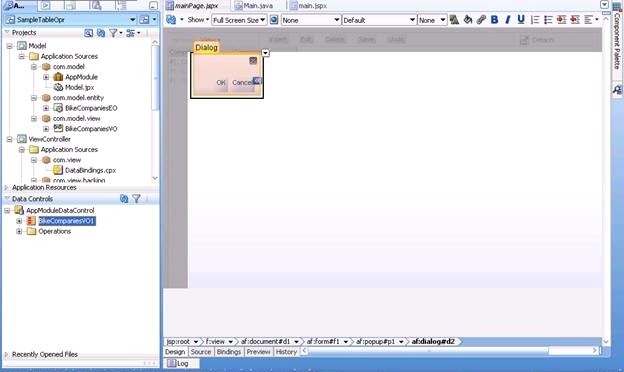Click the foreground color icon

tap(454, 19)
